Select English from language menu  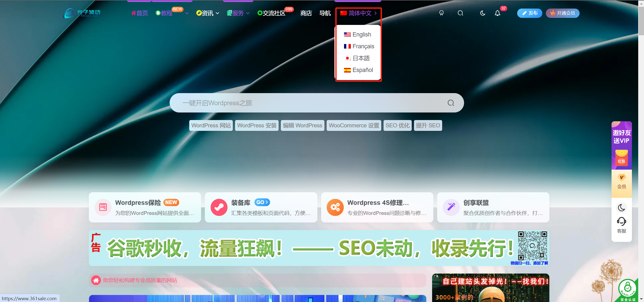[361, 34]
